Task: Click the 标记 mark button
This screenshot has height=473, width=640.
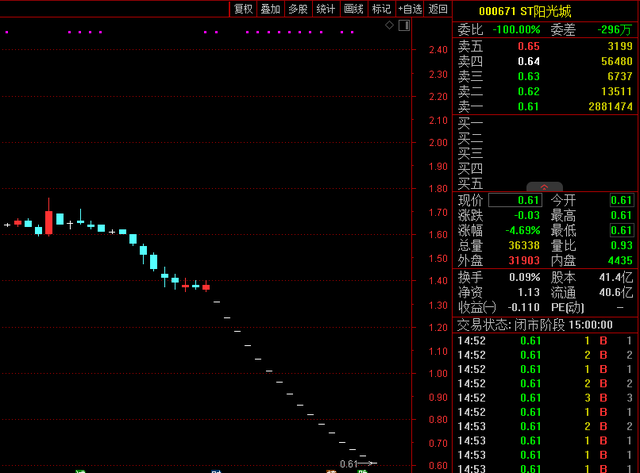Action: [x=381, y=9]
